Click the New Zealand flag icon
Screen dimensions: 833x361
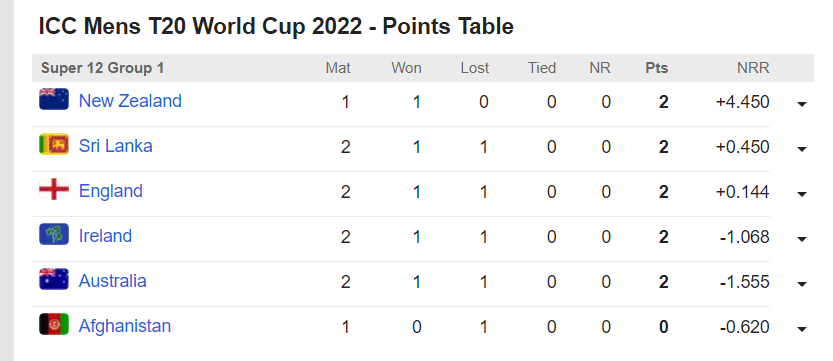pyautogui.click(x=54, y=99)
